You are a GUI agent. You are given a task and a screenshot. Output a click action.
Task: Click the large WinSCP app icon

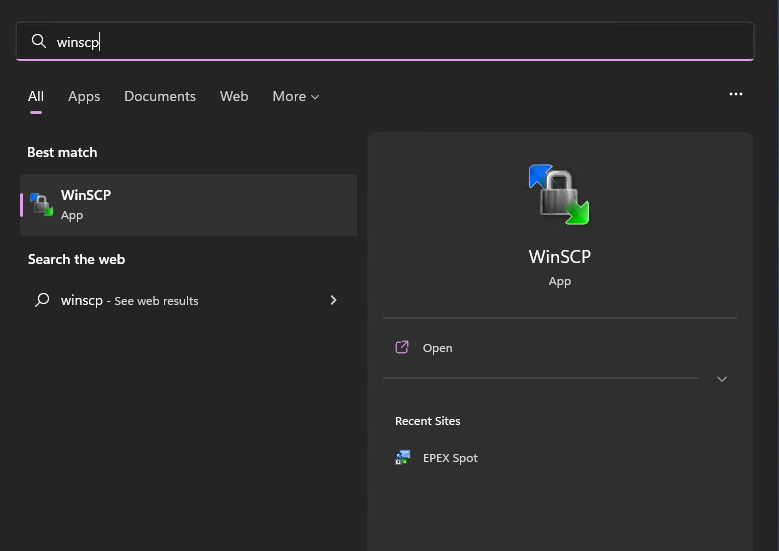pos(559,194)
